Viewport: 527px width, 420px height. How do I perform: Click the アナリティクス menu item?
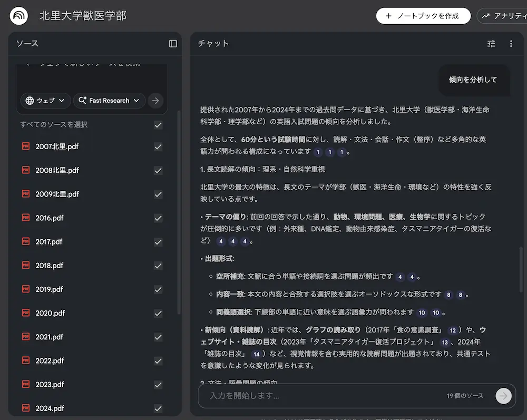click(509, 16)
